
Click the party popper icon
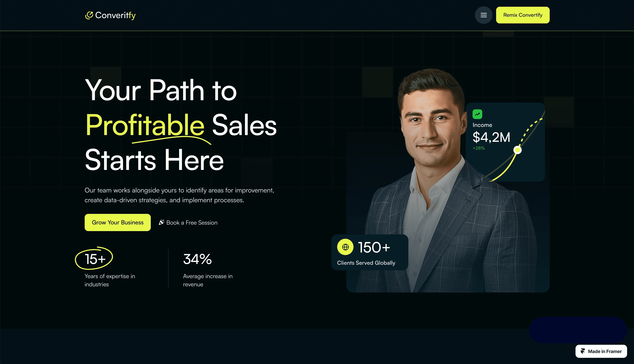161,222
